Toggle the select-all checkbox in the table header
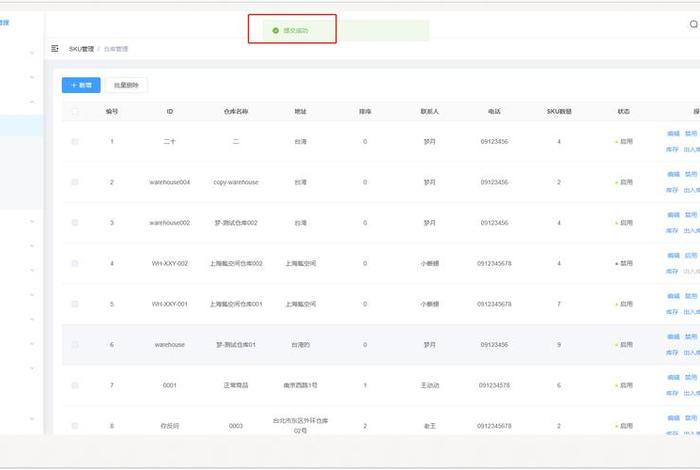700x470 pixels. [x=74, y=112]
